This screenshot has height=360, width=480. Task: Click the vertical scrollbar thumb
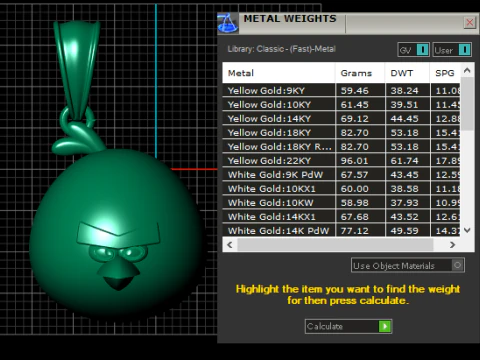click(467, 104)
